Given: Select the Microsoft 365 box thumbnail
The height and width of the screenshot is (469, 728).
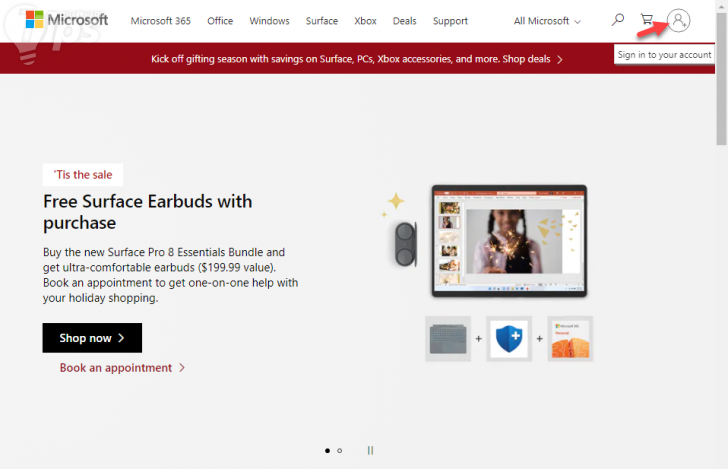Looking at the screenshot, I should pyautogui.click(x=570, y=339).
